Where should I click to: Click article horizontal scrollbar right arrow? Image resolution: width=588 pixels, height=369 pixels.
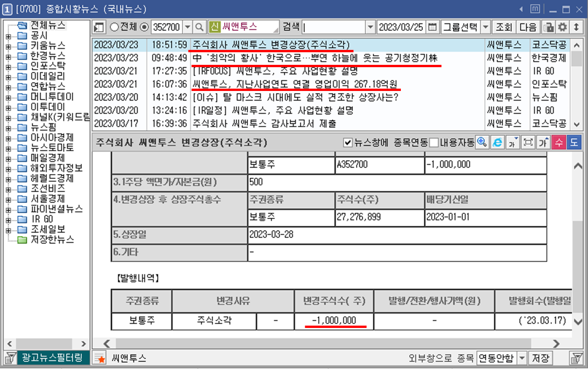(555, 344)
